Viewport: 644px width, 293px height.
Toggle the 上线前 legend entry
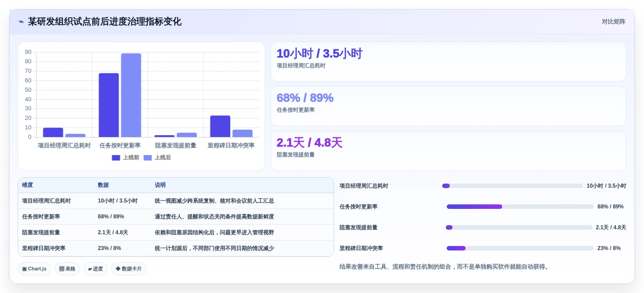pyautogui.click(x=126, y=157)
